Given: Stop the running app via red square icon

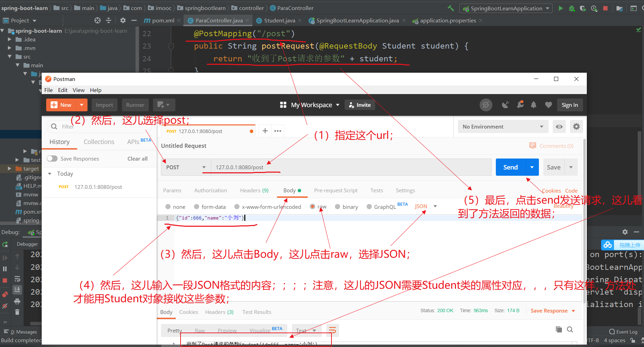Looking at the screenshot, I should [605, 8].
